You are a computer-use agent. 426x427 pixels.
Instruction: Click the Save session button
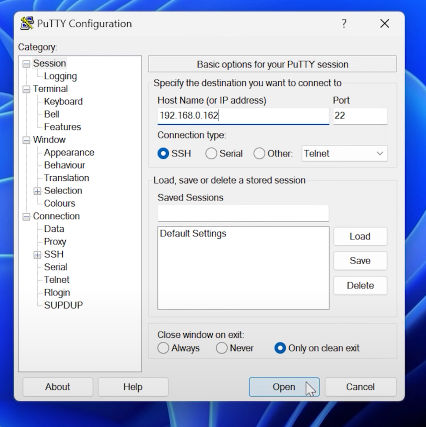click(x=360, y=260)
